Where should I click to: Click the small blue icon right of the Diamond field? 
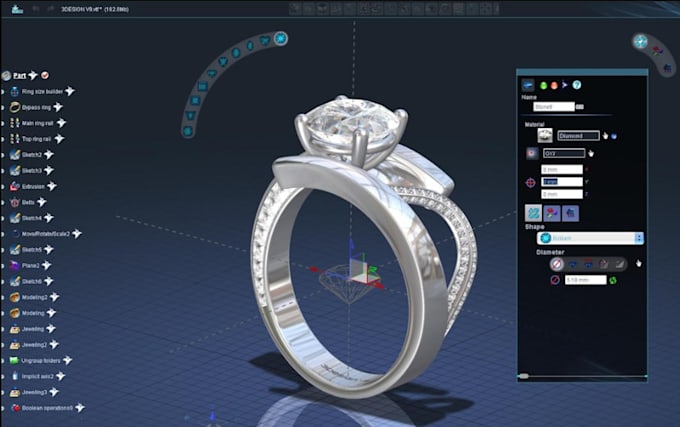(x=614, y=136)
